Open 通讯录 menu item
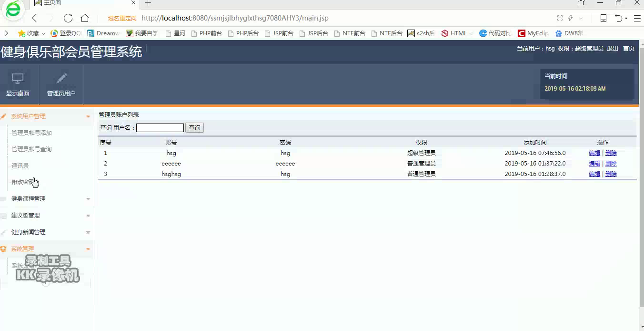The width and height of the screenshot is (644, 331). 20,165
